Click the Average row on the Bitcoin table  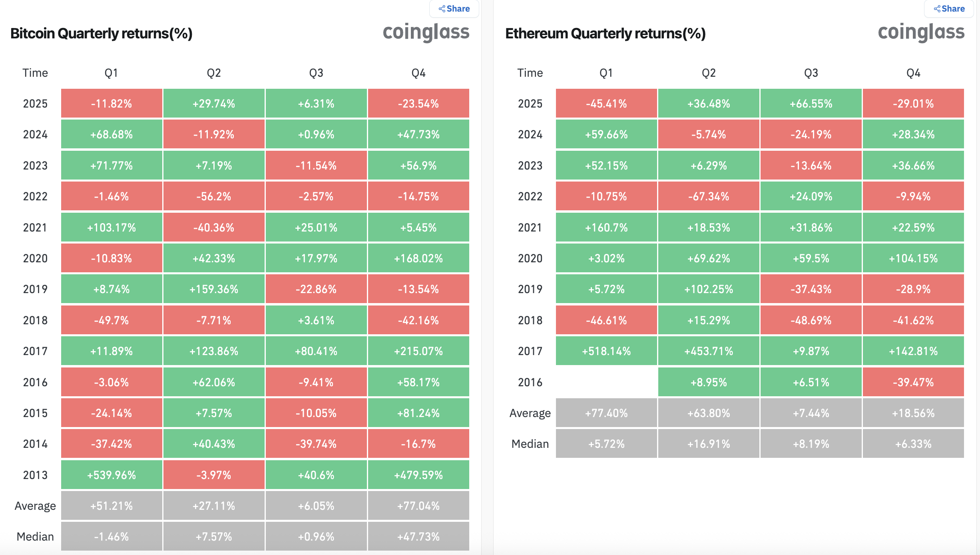click(x=36, y=505)
